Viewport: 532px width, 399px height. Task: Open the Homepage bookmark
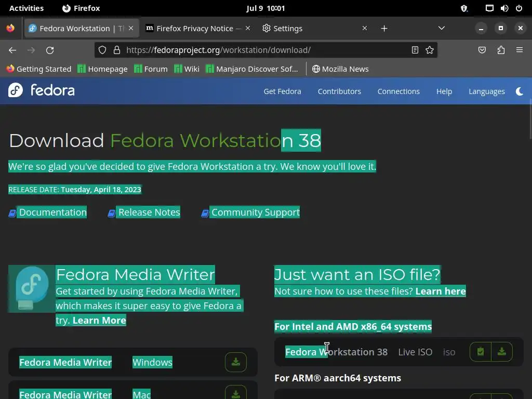point(102,69)
